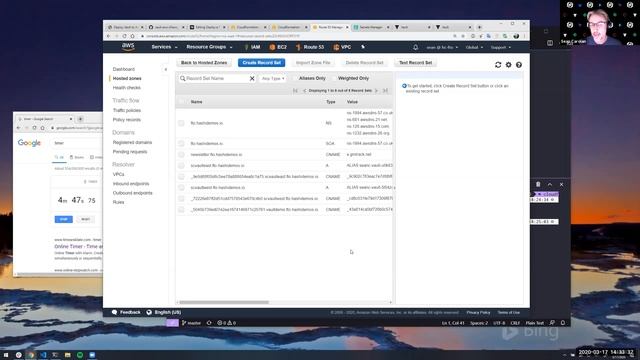Image resolution: width=640 pixels, height=360 pixels.
Task: Open Spotify from the taskbar
Action: [80, 355]
